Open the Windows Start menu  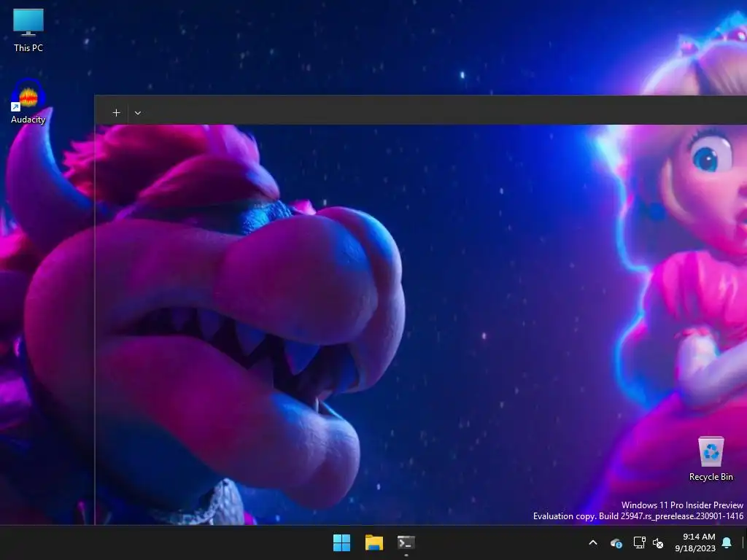tap(341, 542)
